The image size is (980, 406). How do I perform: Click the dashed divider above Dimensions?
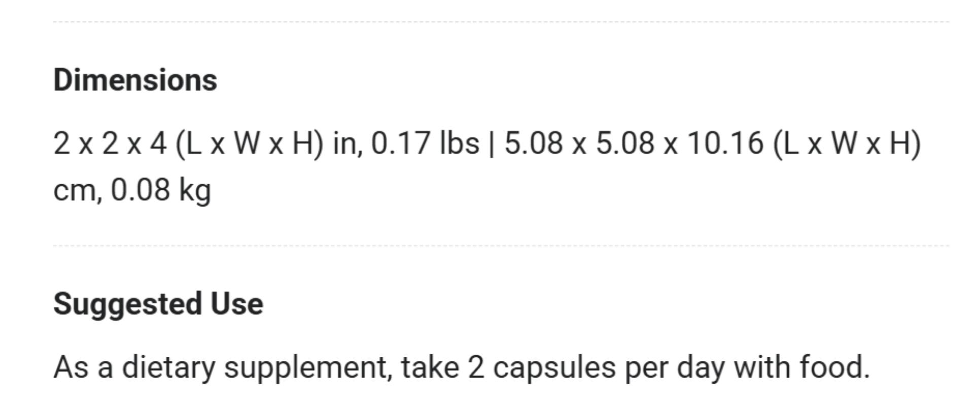point(501,22)
